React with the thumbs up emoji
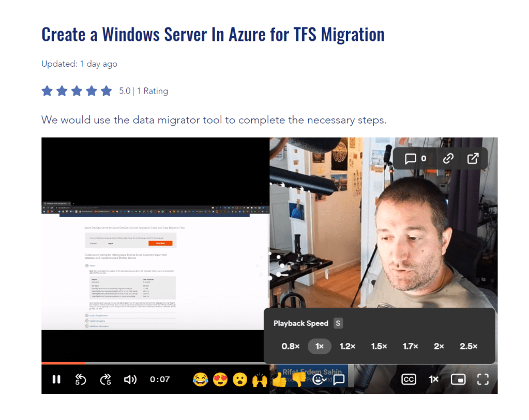The height and width of the screenshot is (420, 529). 279,380
